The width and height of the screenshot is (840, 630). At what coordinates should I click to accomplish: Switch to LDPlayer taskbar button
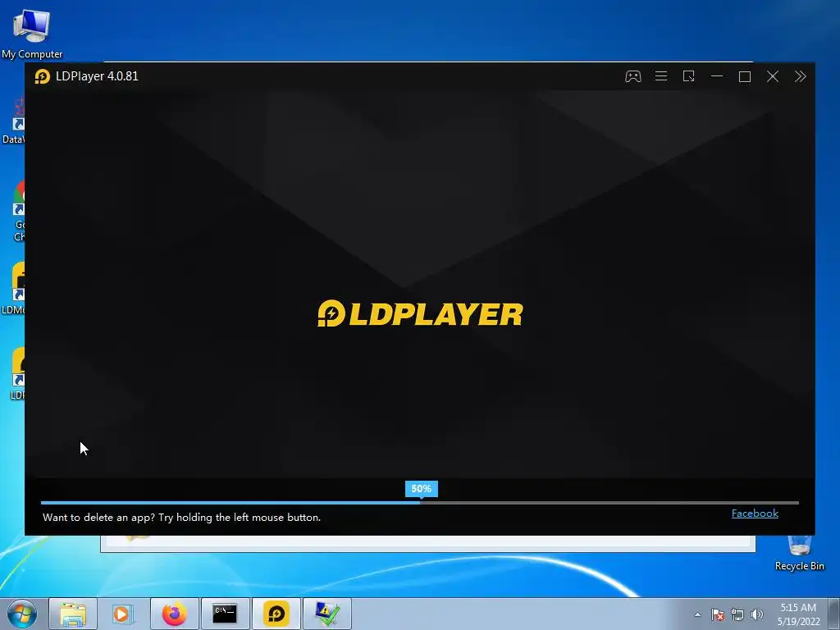tap(276, 614)
